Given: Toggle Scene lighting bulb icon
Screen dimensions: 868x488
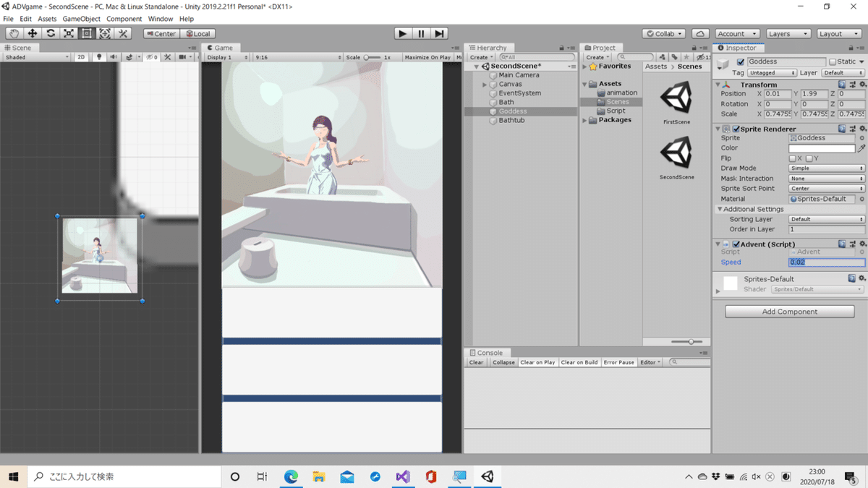Looking at the screenshot, I should click(x=100, y=57).
